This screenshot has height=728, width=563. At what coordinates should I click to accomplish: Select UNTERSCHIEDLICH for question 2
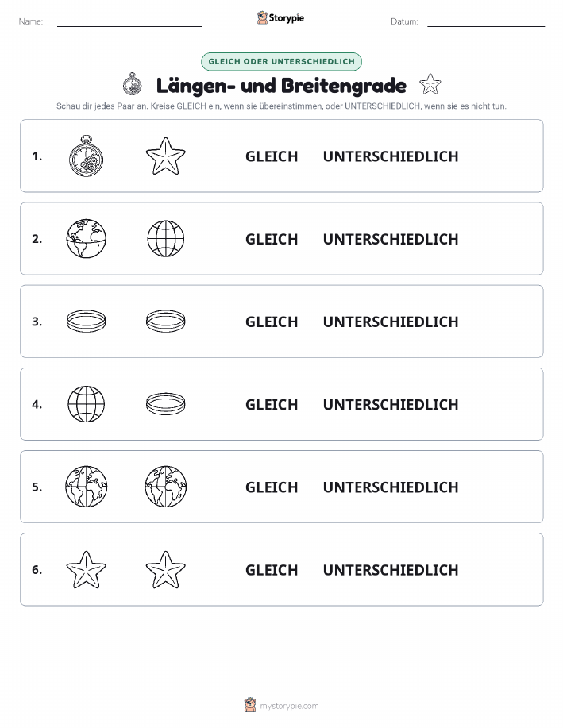391,239
